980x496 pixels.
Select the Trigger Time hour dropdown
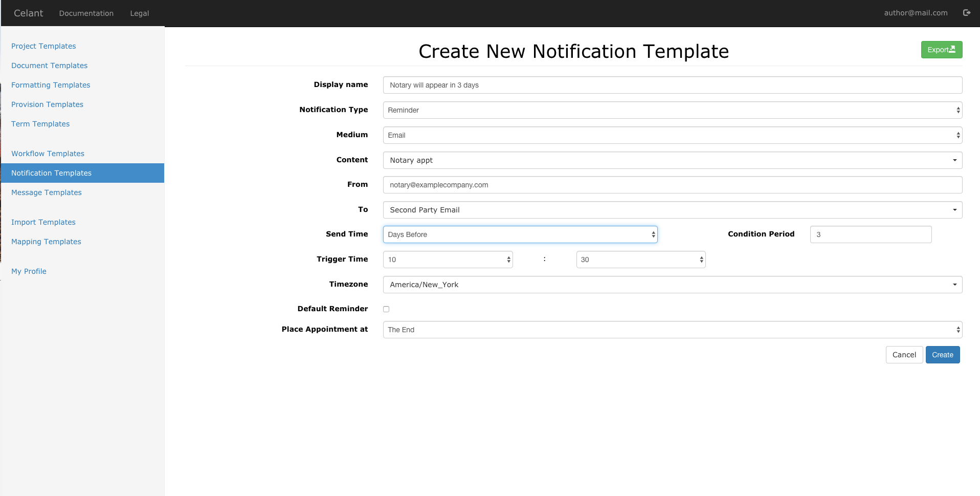click(x=448, y=260)
